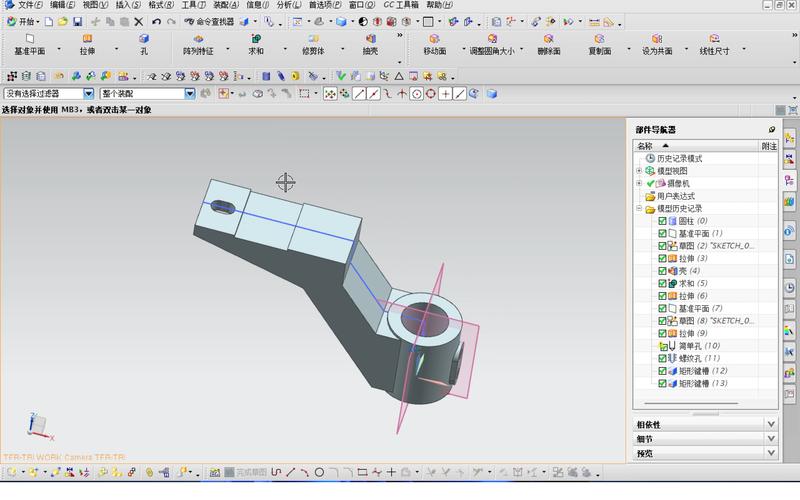Open the 分析(L) menu
This screenshot has width=800, height=500.
pos(289,5)
